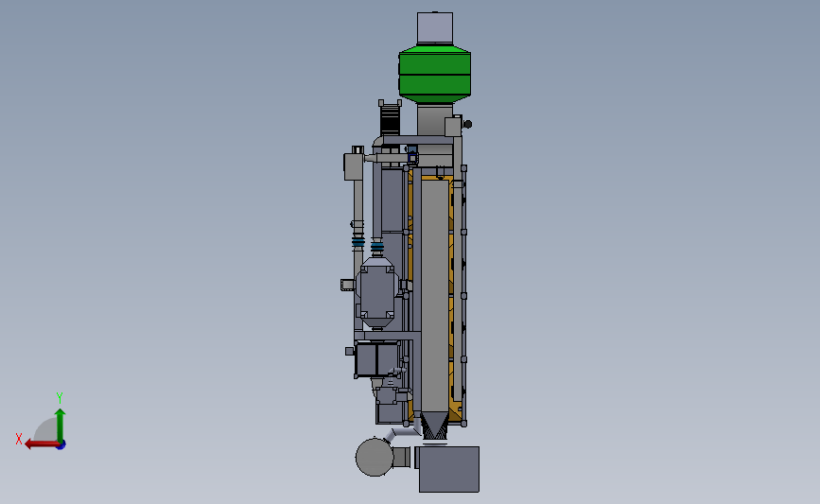Click the green Y axis arrow of triad
820x504 pixels.
click(x=60, y=426)
